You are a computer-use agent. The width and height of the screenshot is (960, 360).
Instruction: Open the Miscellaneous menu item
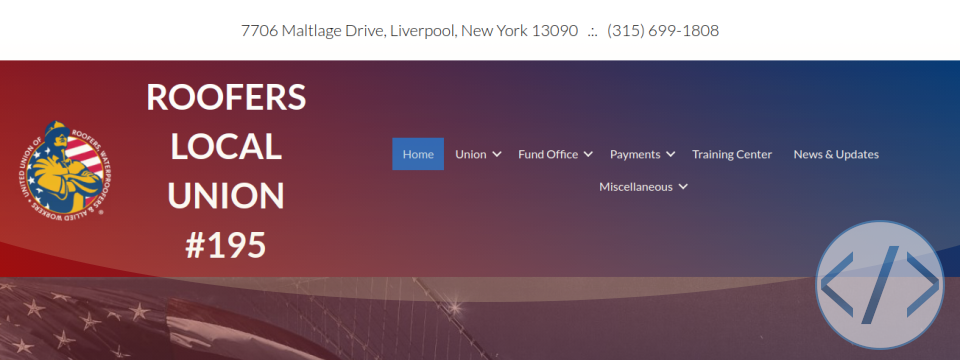pos(636,187)
